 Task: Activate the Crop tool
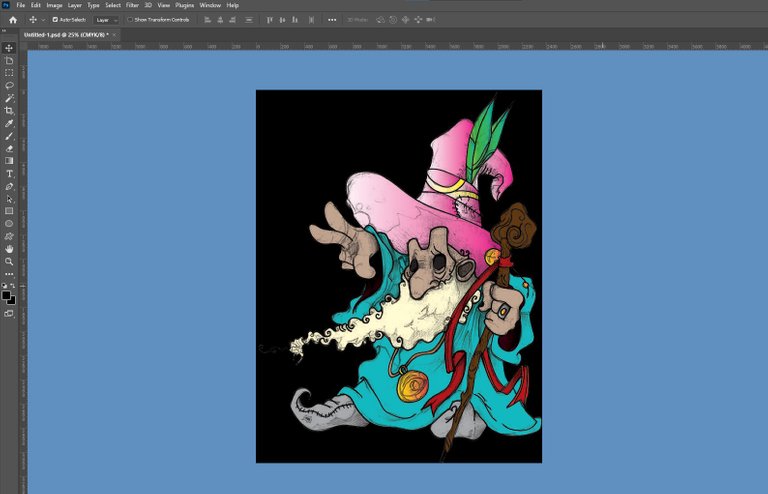(x=9, y=111)
